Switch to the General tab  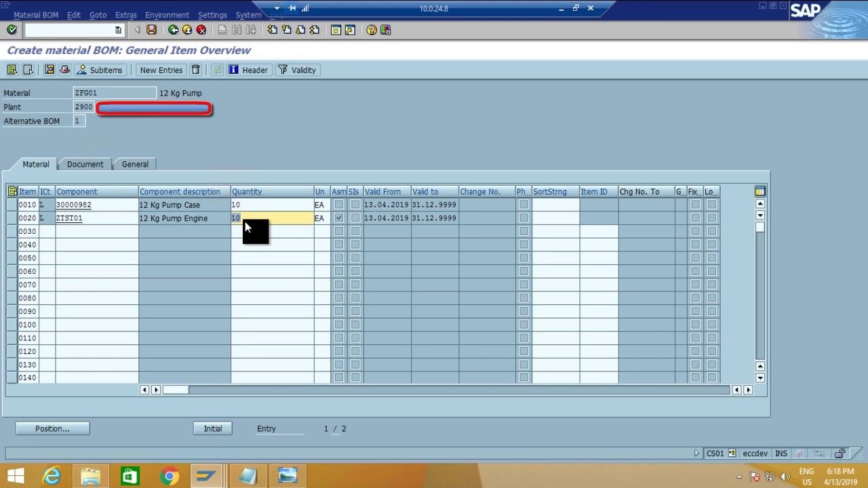pos(135,164)
